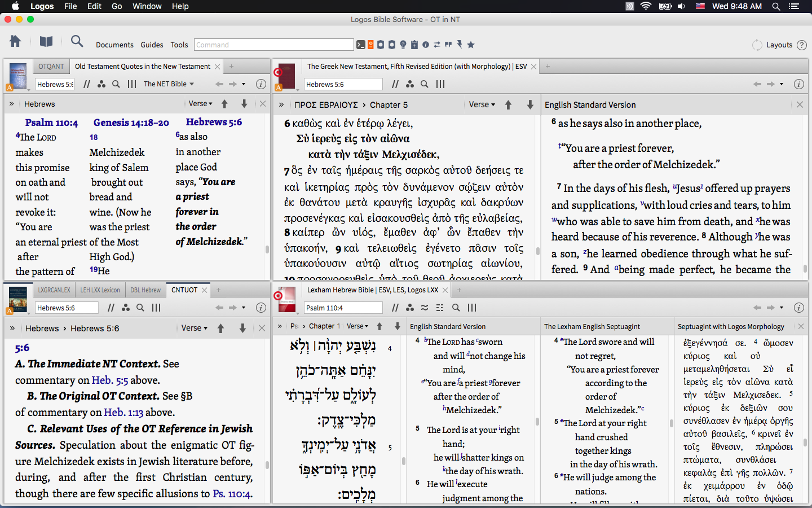Toggle multi-column view in CNTUOT panel
Screen dimensions: 812x508
coord(156,308)
